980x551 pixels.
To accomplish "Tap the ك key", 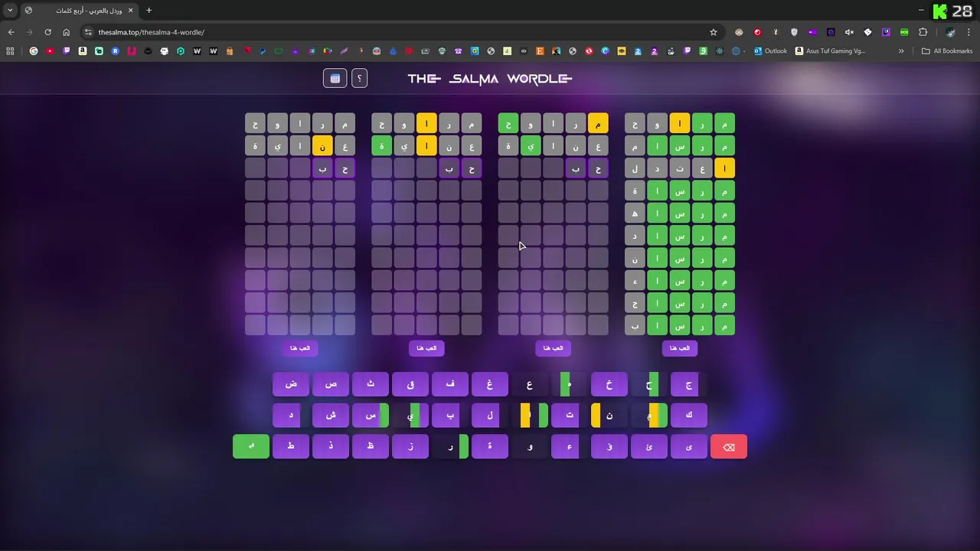I will coord(689,416).
